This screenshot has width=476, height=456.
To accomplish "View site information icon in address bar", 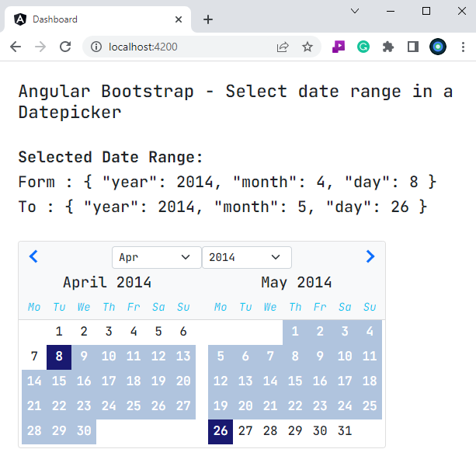I will pyautogui.click(x=96, y=47).
